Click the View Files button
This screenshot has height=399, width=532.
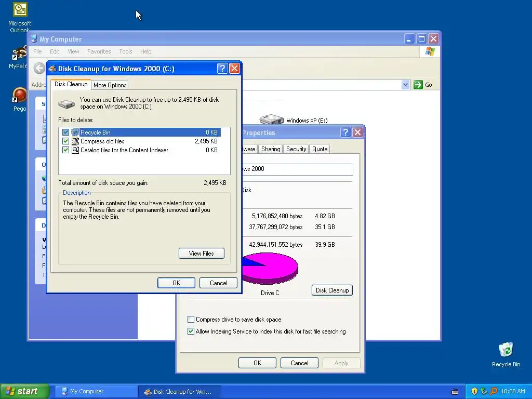click(x=202, y=254)
